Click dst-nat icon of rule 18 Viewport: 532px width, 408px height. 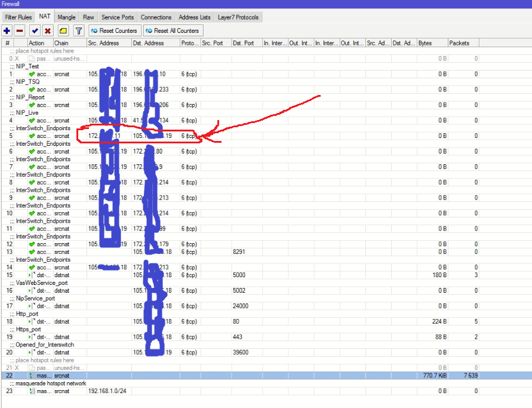32,321
